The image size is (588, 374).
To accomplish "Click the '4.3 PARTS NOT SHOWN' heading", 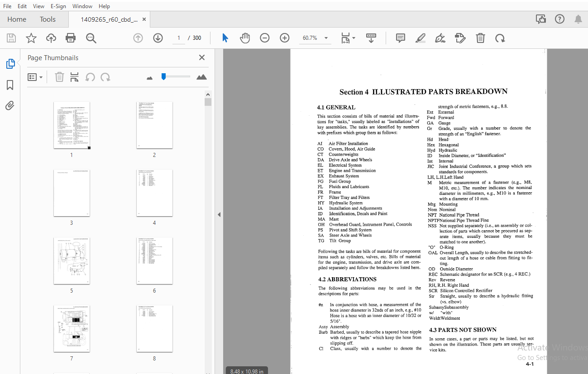I will pyautogui.click(x=463, y=330).
